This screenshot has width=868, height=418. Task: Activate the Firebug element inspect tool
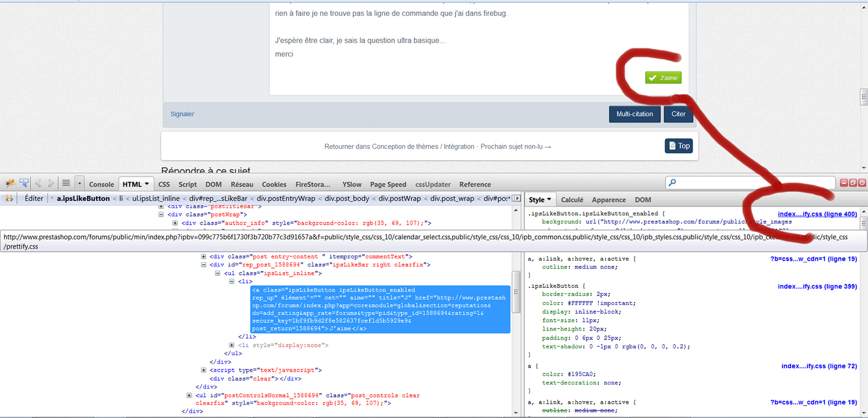pyautogui.click(x=24, y=183)
